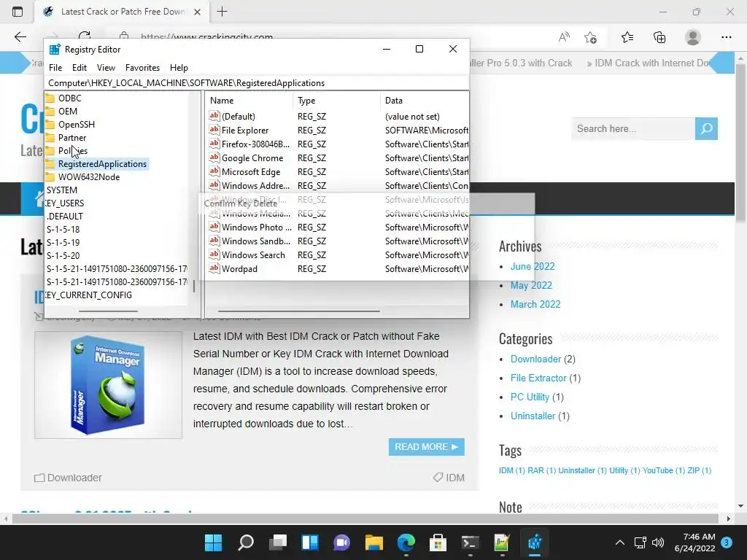747x560 pixels.
Task: Open the Windows Start menu
Action: pyautogui.click(x=214, y=542)
